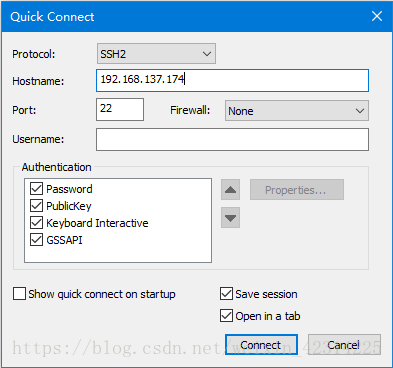Click the Port number field
The width and height of the screenshot is (393, 368).
tap(120, 109)
